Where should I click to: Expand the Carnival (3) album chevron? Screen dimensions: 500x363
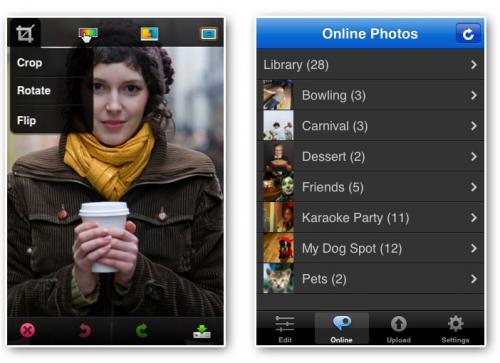coord(474,126)
